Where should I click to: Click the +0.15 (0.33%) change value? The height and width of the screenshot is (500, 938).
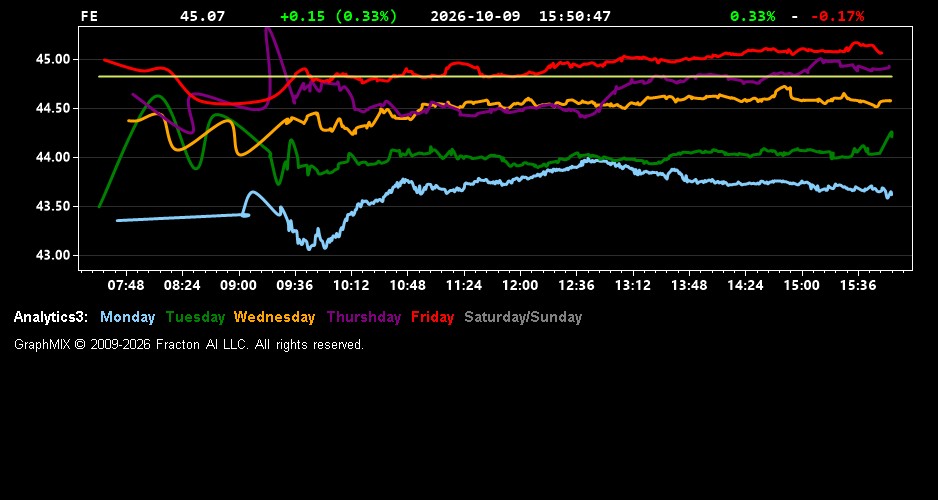tap(339, 16)
